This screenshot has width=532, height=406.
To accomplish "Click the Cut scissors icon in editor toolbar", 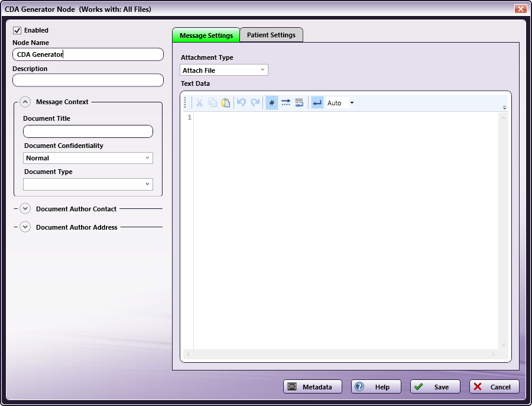I will click(x=199, y=103).
